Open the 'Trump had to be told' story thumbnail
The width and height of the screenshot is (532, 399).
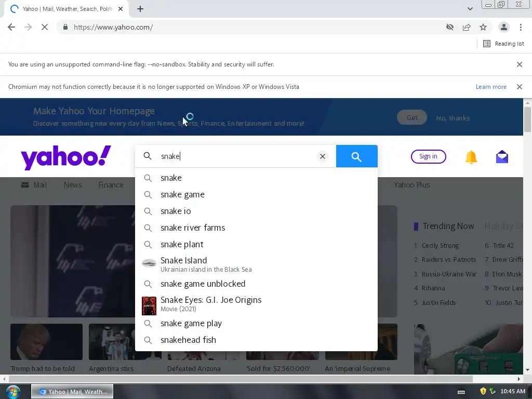pos(46,342)
